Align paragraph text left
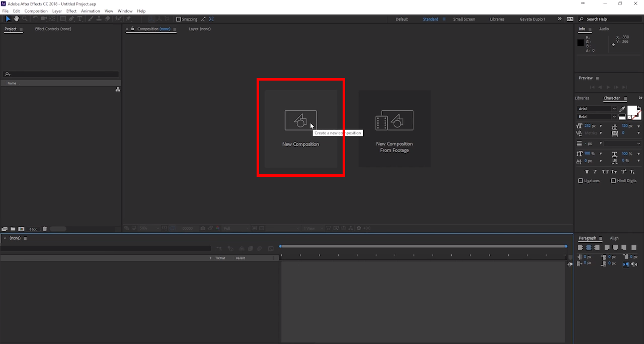The image size is (644, 344). click(x=580, y=248)
